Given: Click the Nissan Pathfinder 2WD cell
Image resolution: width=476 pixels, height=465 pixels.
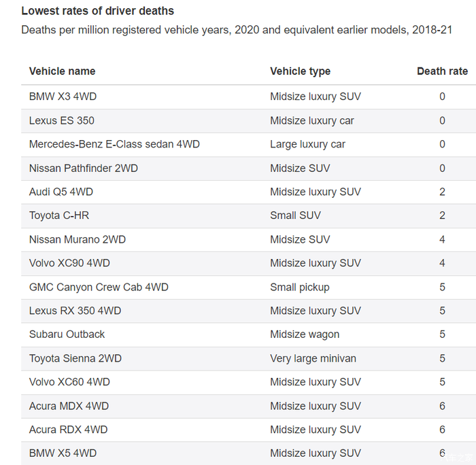Looking at the screenshot, I should (x=83, y=168).
